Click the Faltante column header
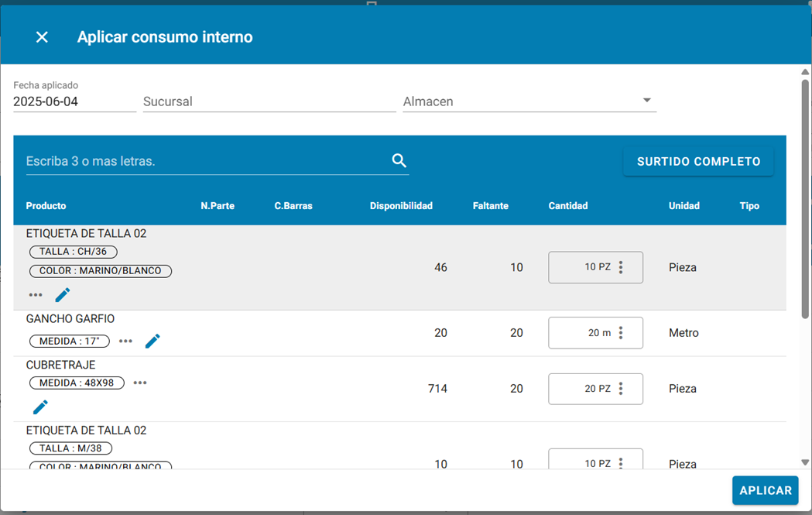The height and width of the screenshot is (515, 812). [x=491, y=206]
